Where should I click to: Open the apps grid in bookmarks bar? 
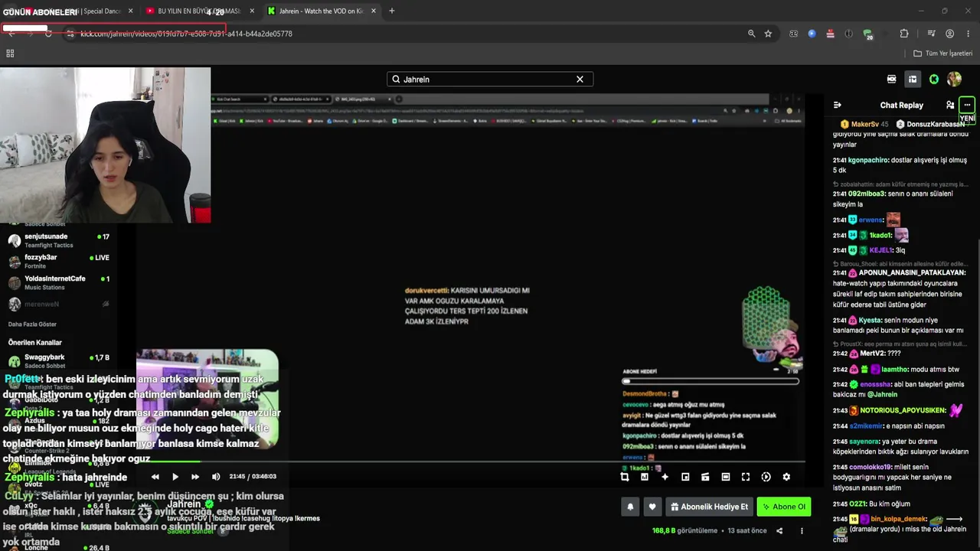coord(10,54)
